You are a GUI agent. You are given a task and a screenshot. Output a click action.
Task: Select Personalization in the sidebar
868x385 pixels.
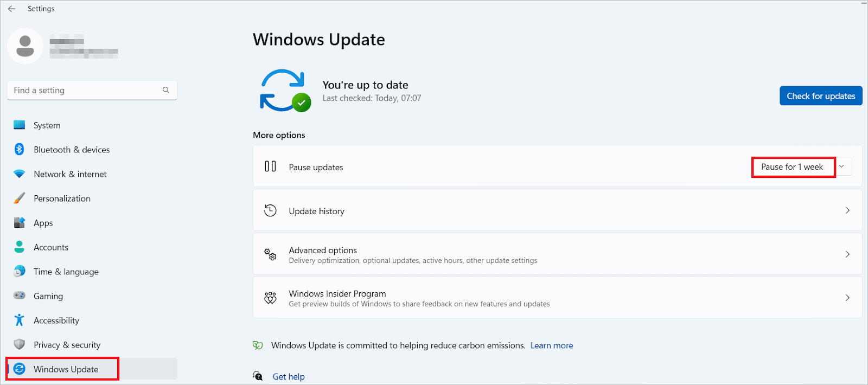(92, 198)
